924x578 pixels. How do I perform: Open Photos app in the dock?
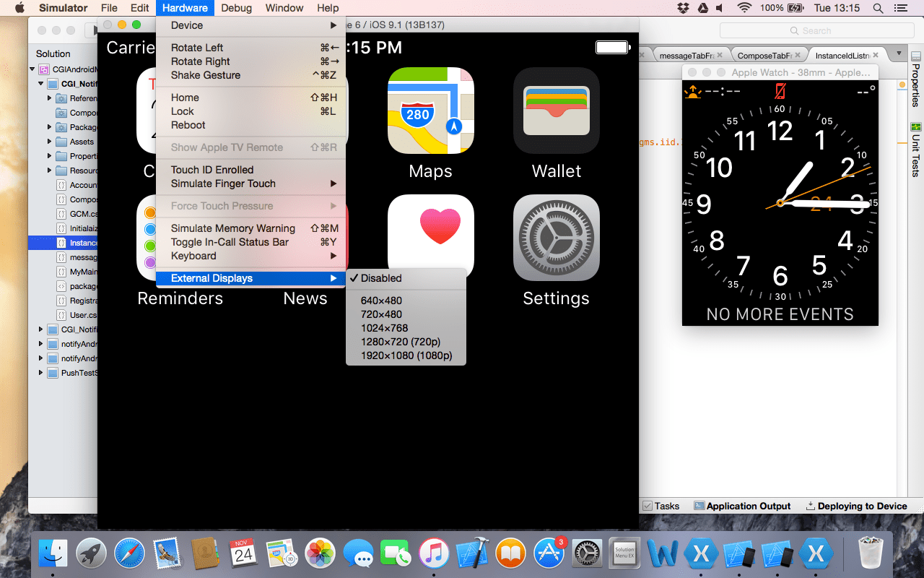click(x=320, y=554)
